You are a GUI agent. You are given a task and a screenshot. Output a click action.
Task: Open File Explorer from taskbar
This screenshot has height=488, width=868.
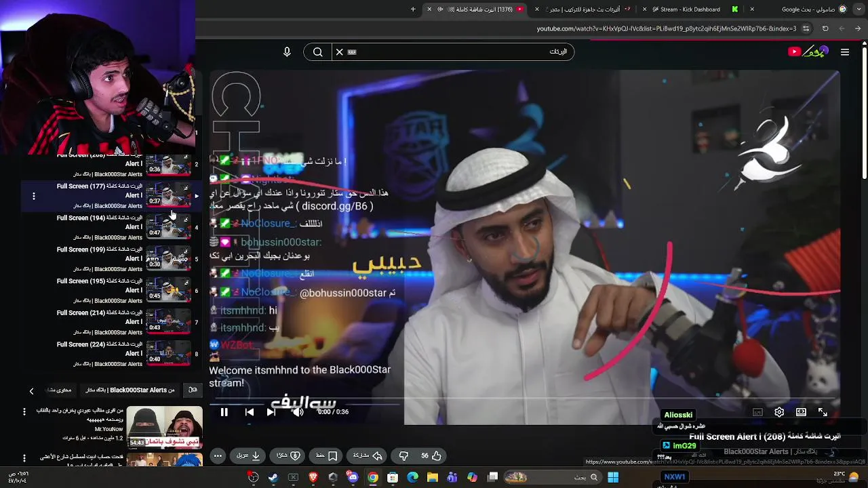pos(432,477)
